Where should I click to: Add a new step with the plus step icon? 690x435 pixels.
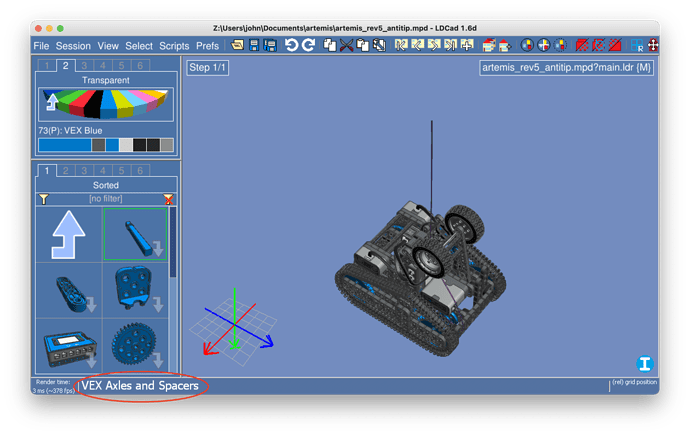coord(467,45)
